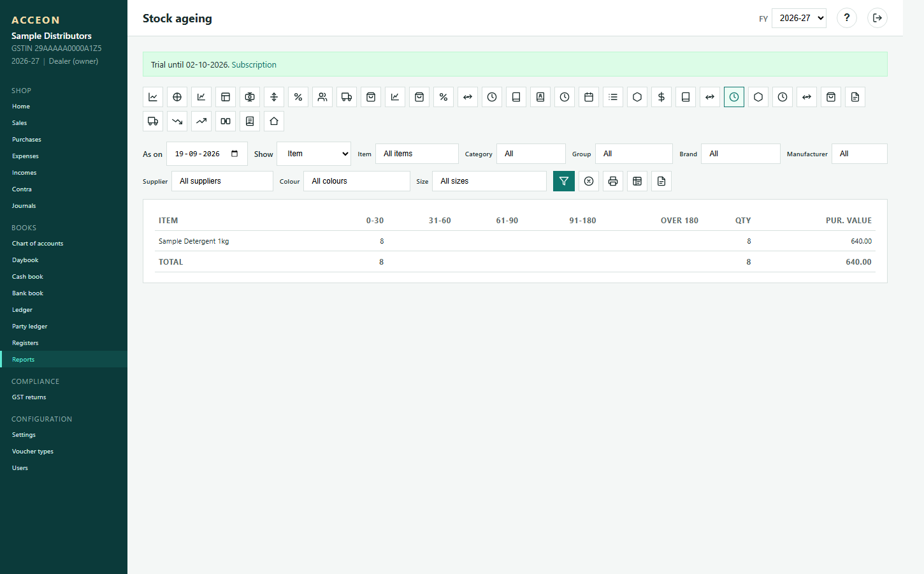Open the FY 2026-27 dropdown
Screen dimensions: 924x574
coord(799,18)
